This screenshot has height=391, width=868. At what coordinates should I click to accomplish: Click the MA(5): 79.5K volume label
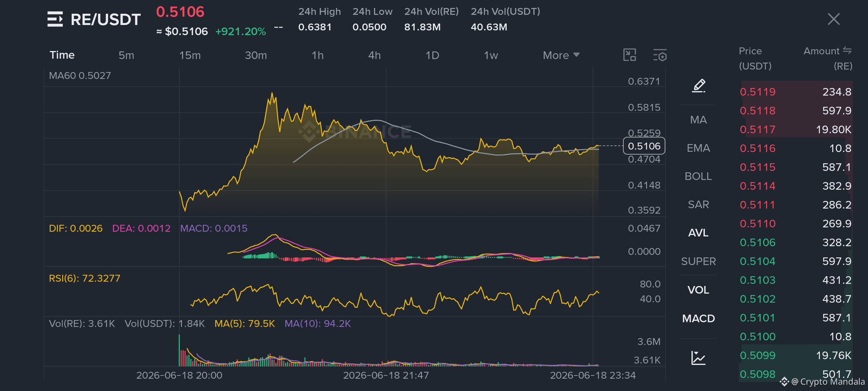pyautogui.click(x=244, y=323)
